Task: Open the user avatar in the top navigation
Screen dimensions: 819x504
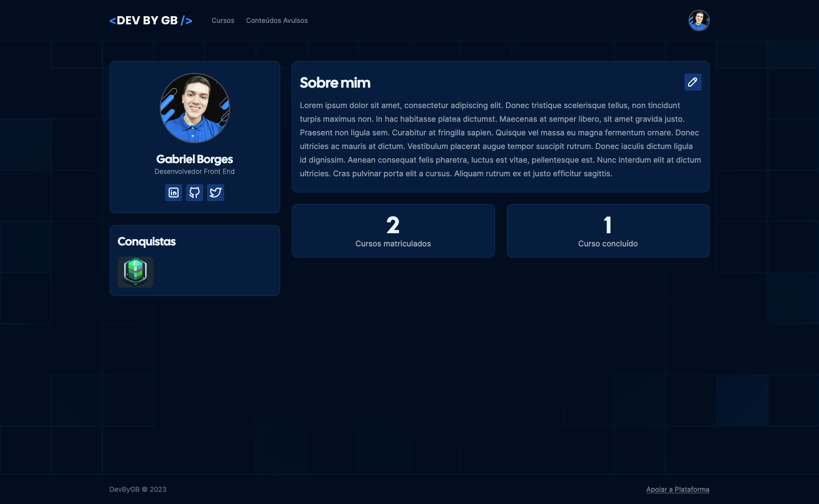Action: coord(699,20)
